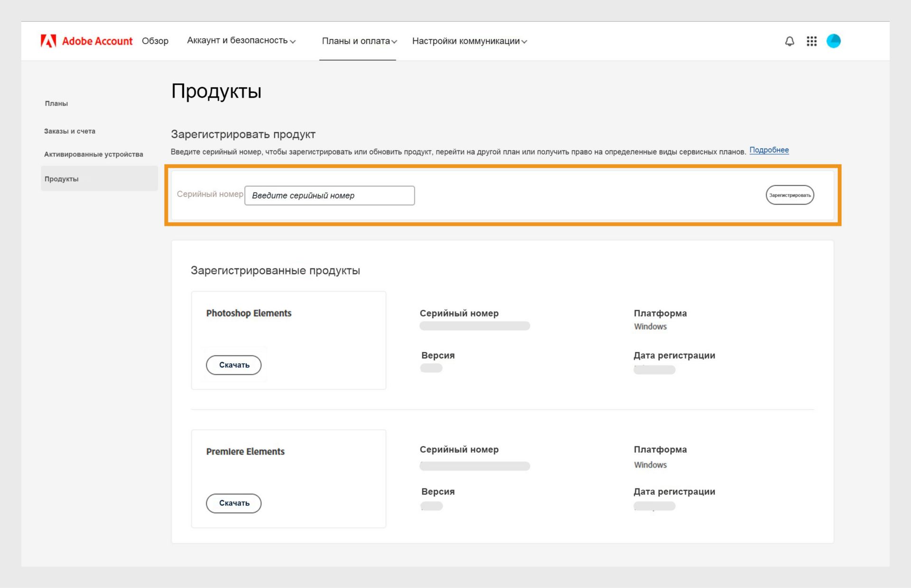The image size is (911, 588).
Task: Click the Подробнее link
Action: coord(769,150)
